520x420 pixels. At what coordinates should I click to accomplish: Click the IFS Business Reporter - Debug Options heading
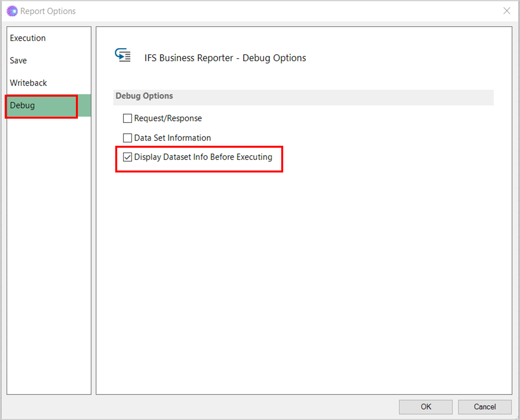225,58
